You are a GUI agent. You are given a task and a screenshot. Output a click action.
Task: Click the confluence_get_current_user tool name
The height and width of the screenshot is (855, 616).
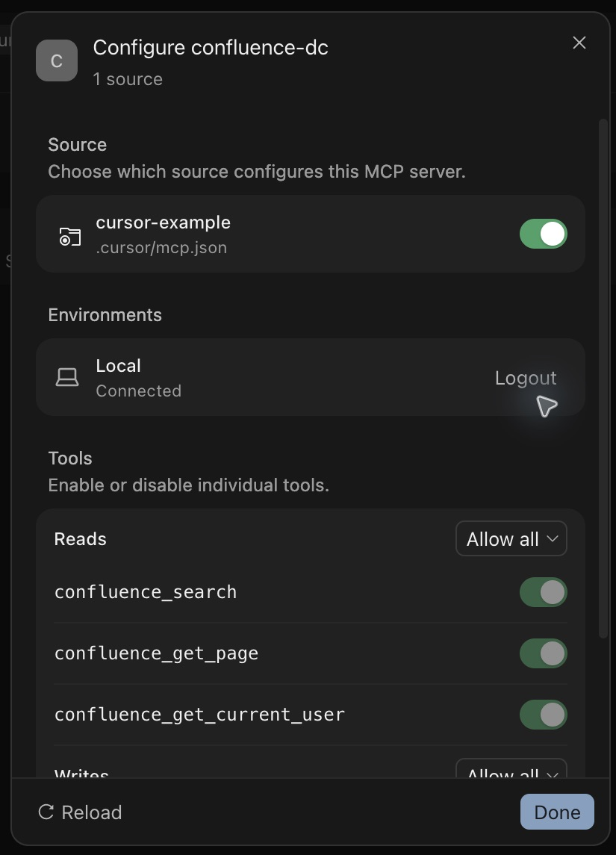(199, 715)
